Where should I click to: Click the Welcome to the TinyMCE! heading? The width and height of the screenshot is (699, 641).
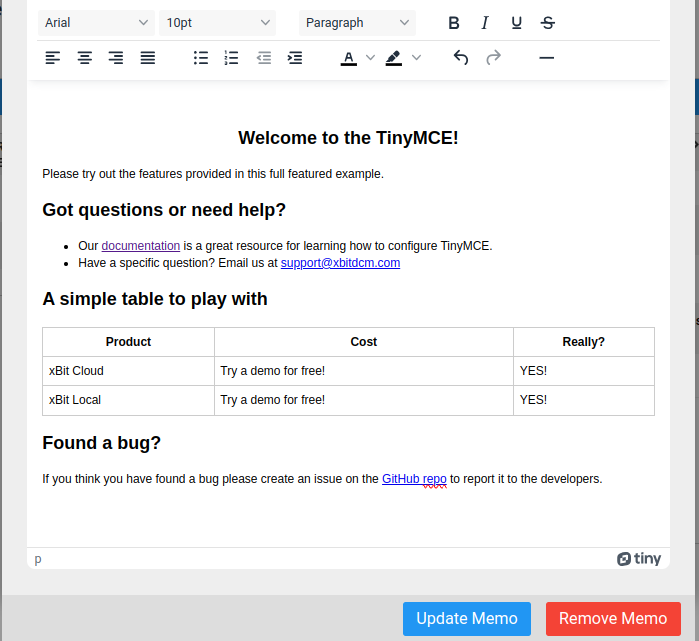(x=348, y=138)
